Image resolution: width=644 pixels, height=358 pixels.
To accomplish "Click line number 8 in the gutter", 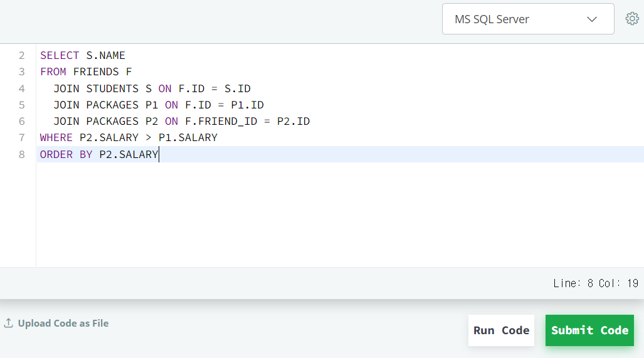I will pos(22,154).
